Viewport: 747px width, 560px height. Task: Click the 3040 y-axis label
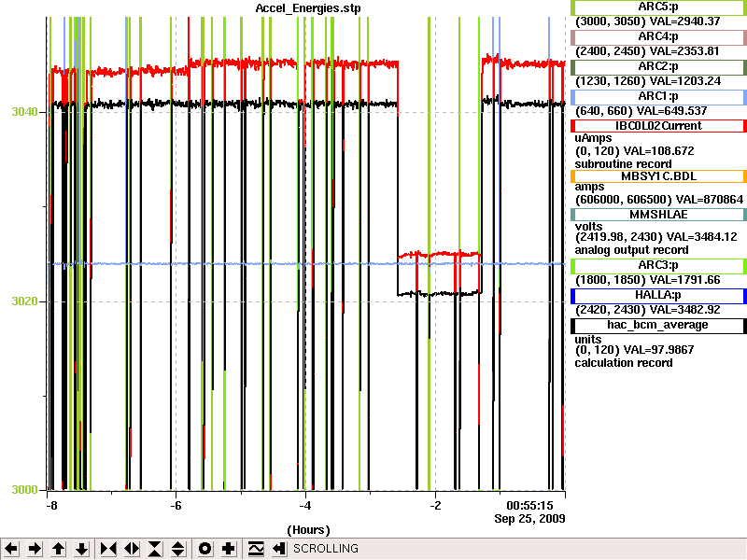click(25, 112)
